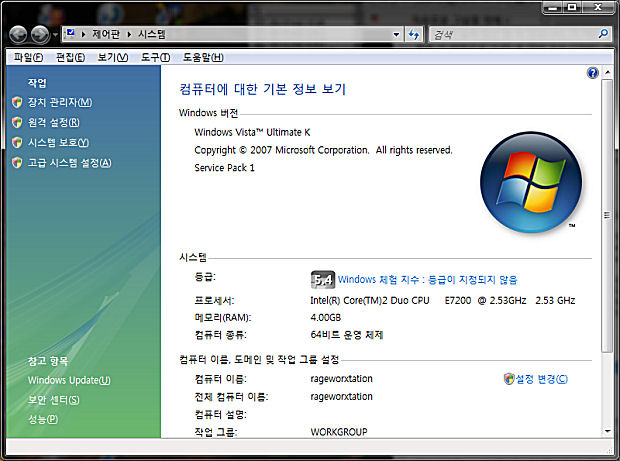
Task: Minimize the System window
Action: [x=553, y=7]
